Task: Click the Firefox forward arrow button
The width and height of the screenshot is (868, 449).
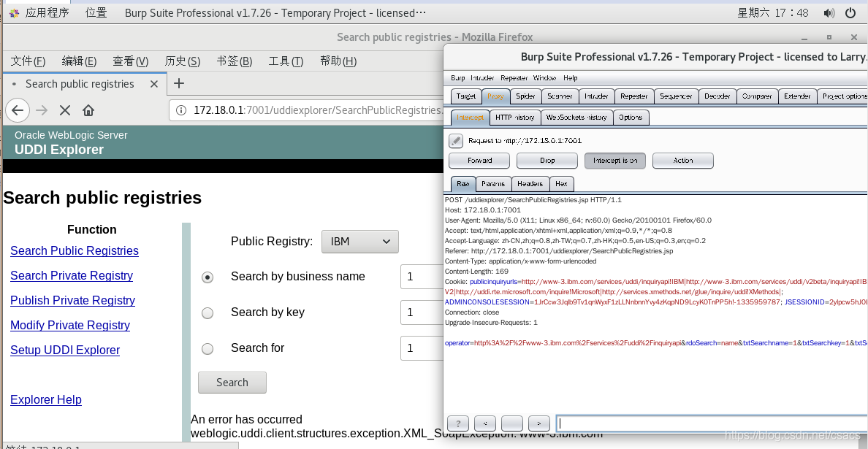Action: tap(42, 110)
